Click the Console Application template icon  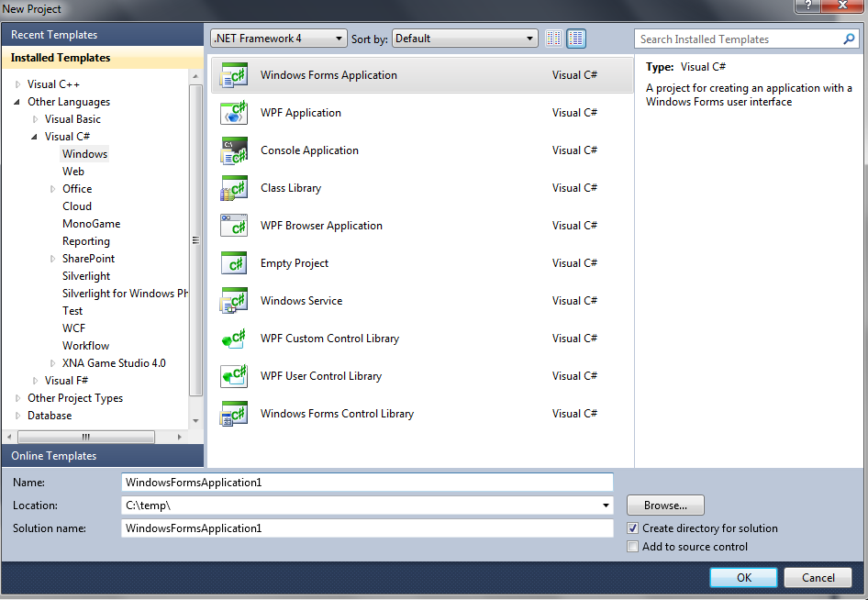[x=234, y=150]
